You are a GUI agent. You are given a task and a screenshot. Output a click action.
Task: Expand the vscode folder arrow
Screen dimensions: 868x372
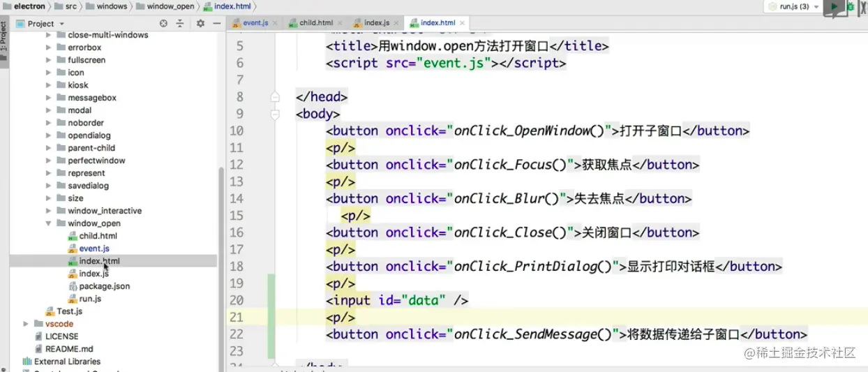(x=26, y=324)
